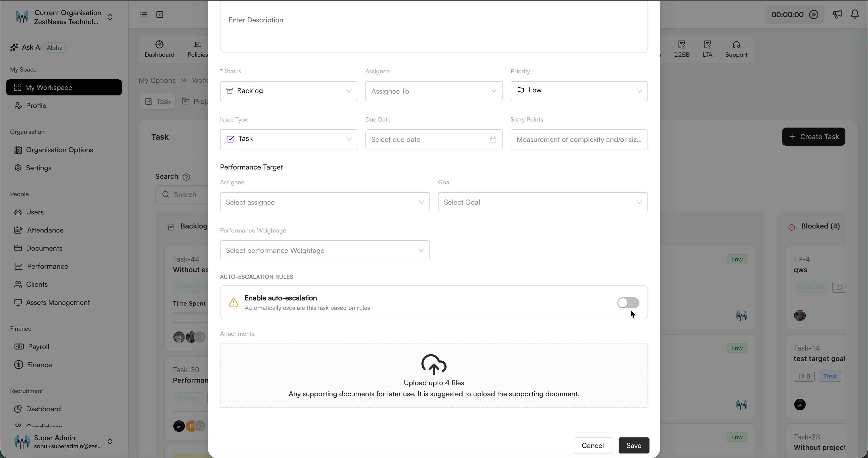Open the notifications bell
This screenshot has height=458, width=868.
(855, 14)
